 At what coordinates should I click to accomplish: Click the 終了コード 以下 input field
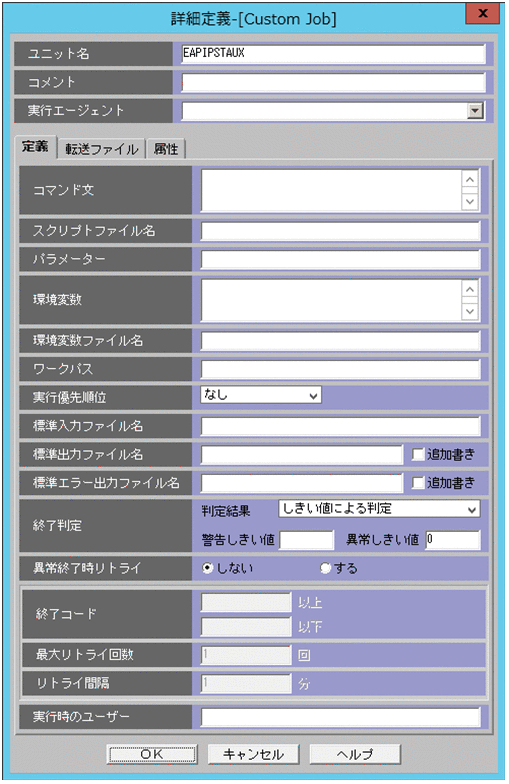(x=246, y=626)
